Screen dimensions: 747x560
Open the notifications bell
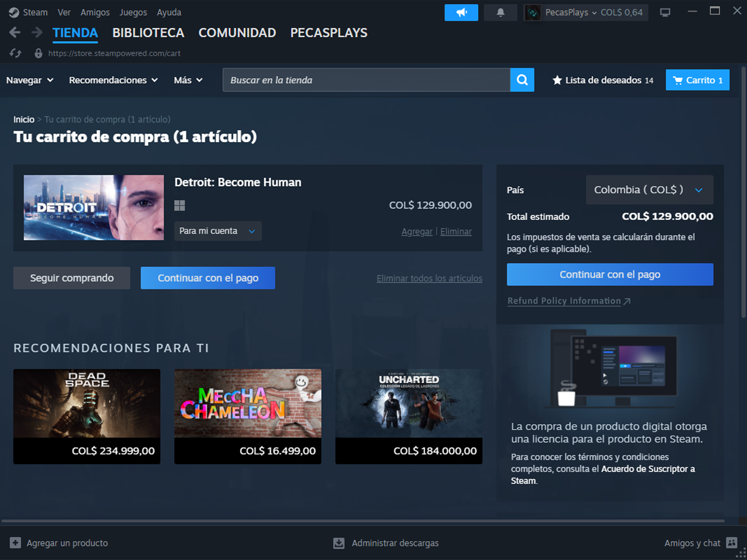coord(500,13)
